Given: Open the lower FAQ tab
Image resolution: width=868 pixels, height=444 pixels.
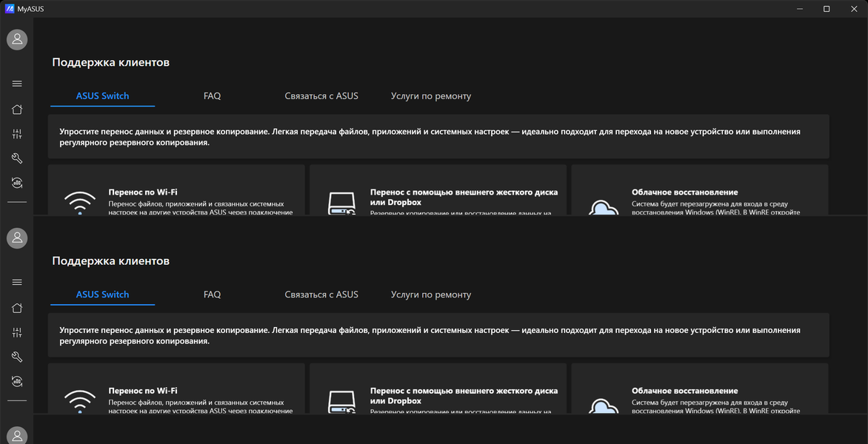Looking at the screenshot, I should click(212, 295).
